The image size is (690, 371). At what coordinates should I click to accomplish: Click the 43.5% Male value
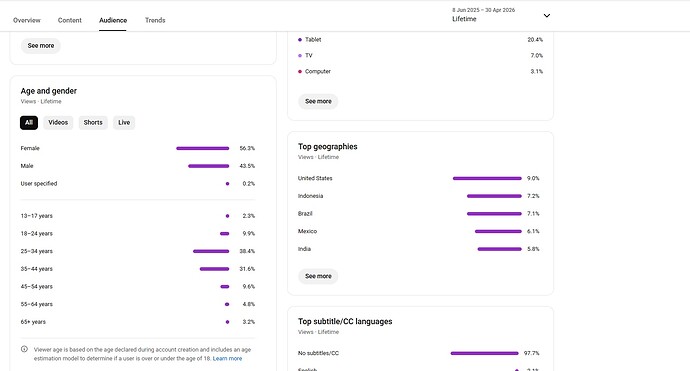point(247,166)
